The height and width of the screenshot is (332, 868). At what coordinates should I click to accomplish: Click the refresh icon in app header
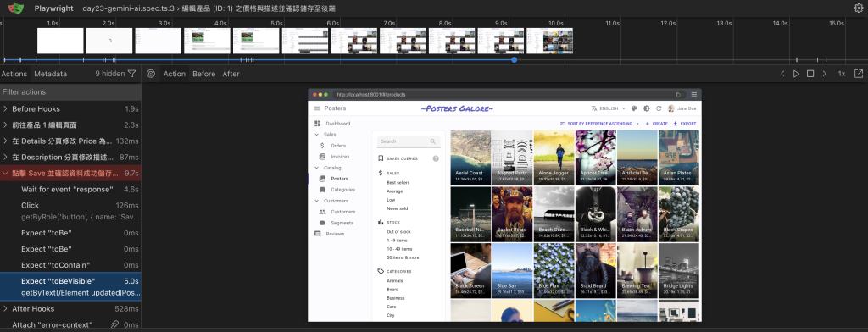click(659, 108)
